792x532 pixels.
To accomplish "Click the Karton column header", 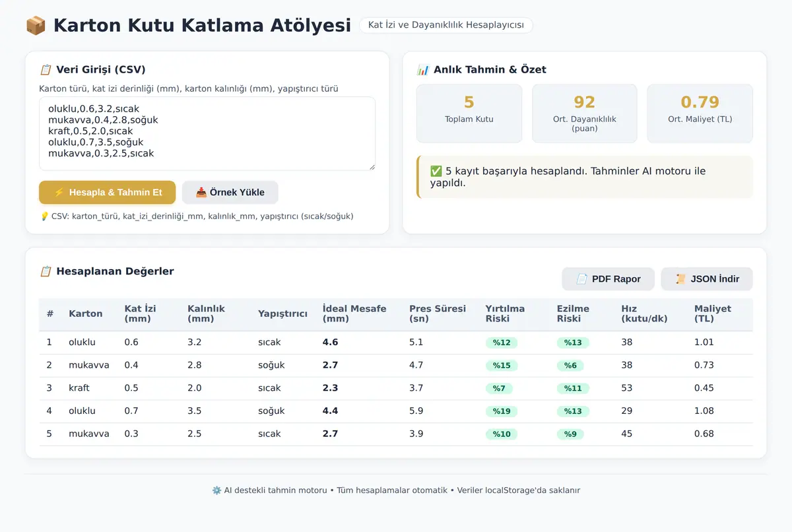I will pos(86,314).
